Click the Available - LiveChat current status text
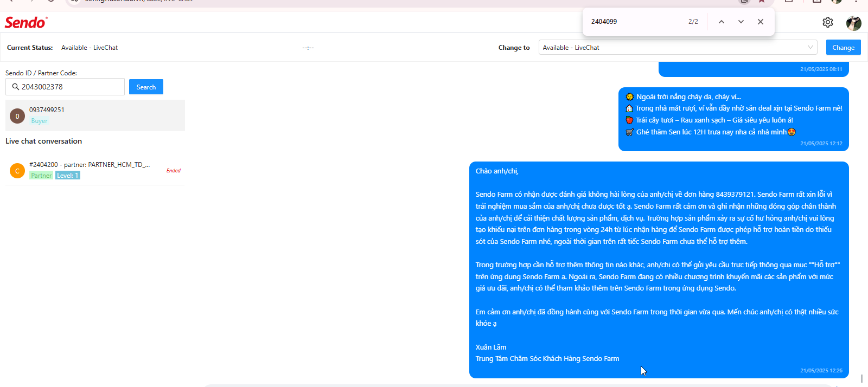The width and height of the screenshot is (868, 387). (x=90, y=48)
